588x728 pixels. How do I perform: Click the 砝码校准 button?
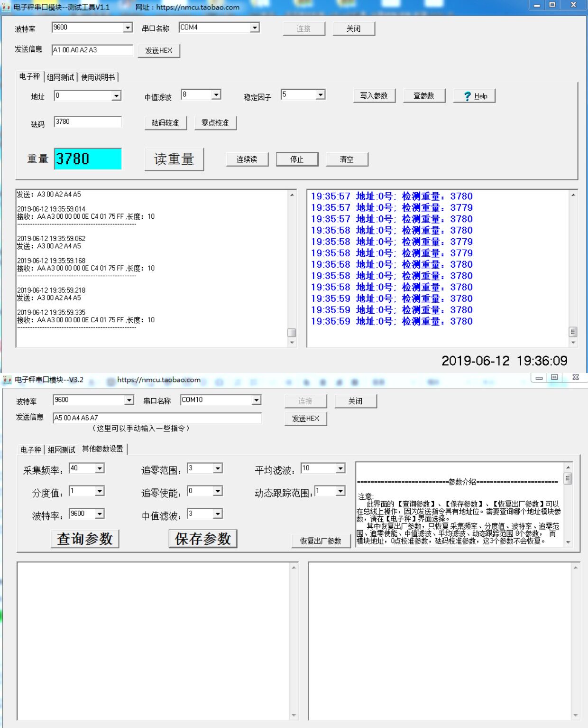(x=165, y=123)
